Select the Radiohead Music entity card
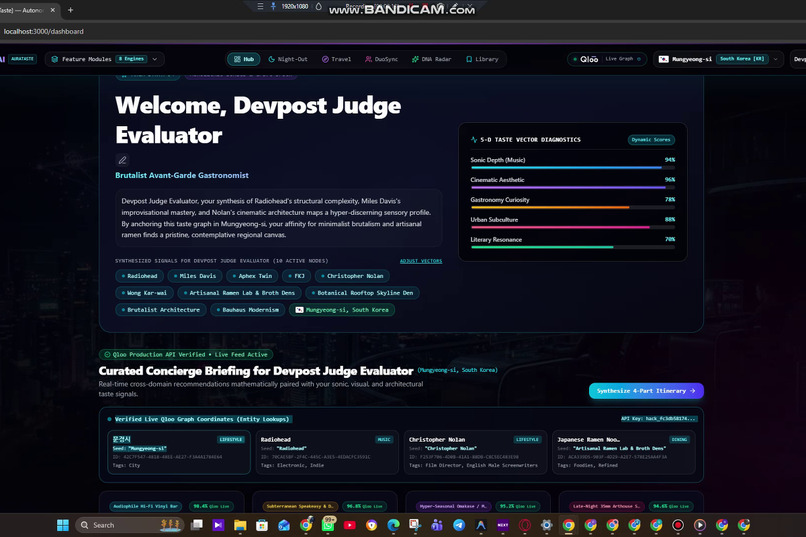 pyautogui.click(x=327, y=452)
